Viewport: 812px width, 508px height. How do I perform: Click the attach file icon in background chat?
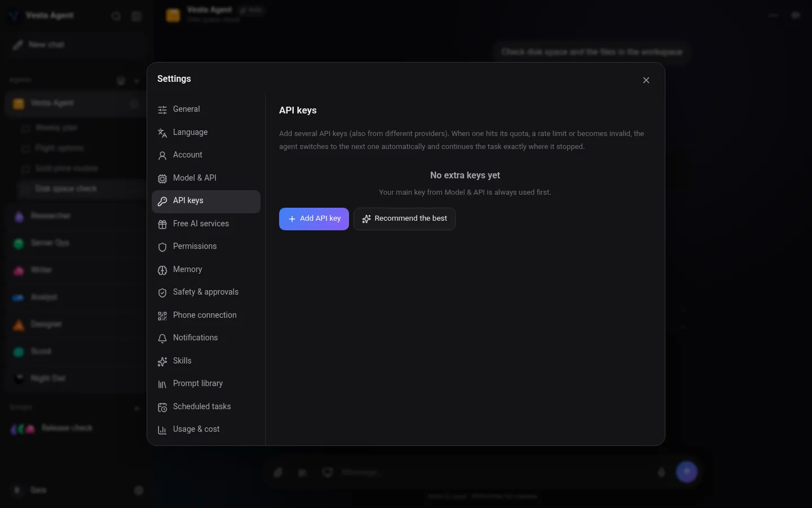(278, 472)
